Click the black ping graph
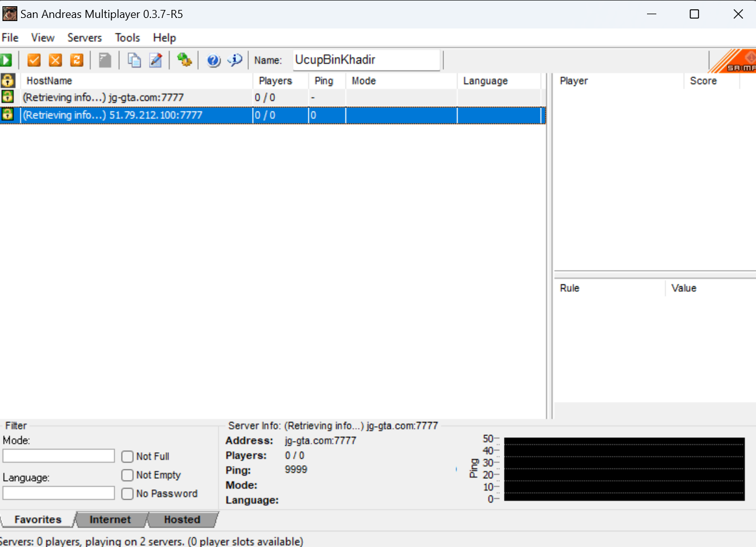The height and width of the screenshot is (547, 756). tap(624, 469)
